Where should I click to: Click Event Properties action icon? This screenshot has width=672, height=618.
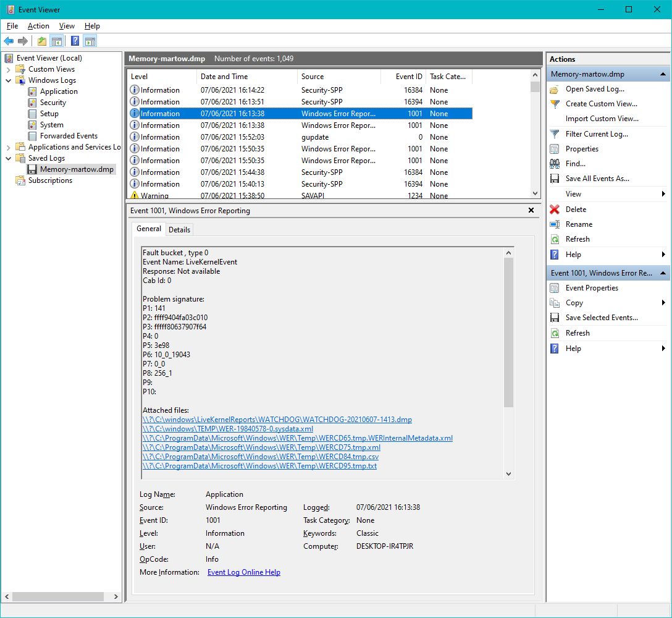click(x=555, y=288)
